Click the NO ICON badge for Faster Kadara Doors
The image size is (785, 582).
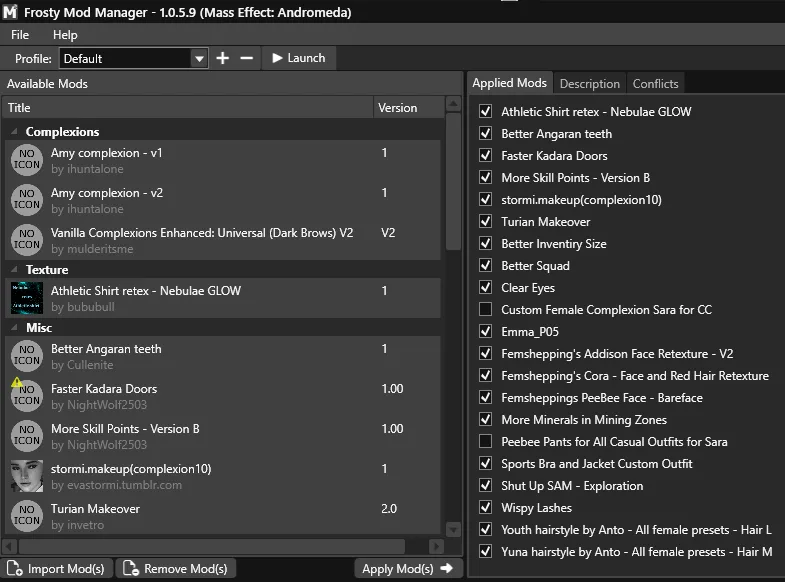tap(27, 396)
